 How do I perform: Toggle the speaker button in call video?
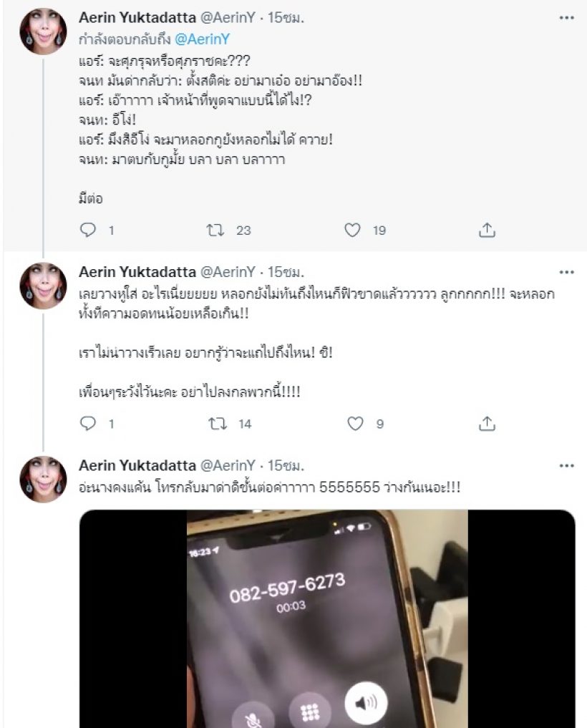367,703
